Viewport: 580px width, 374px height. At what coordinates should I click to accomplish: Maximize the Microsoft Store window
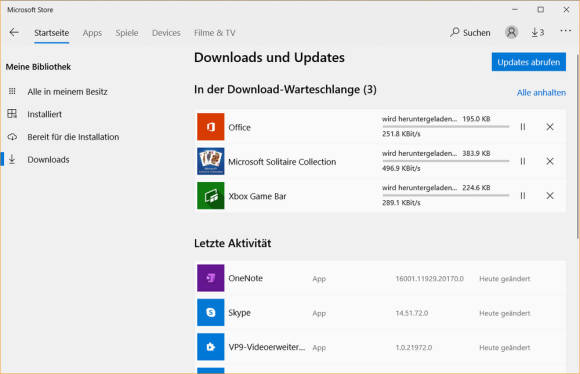coord(540,10)
